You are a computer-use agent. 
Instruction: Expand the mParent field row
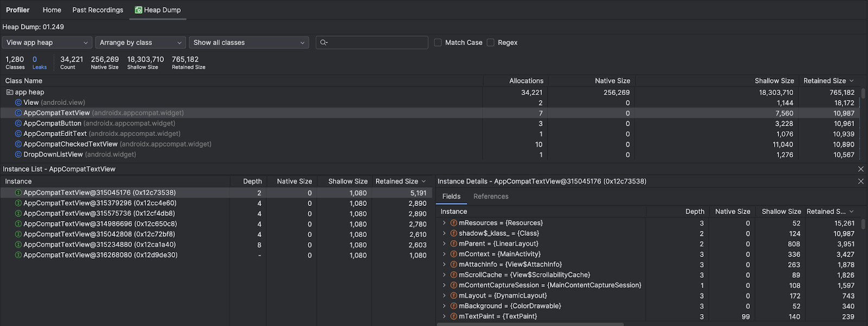click(x=444, y=244)
